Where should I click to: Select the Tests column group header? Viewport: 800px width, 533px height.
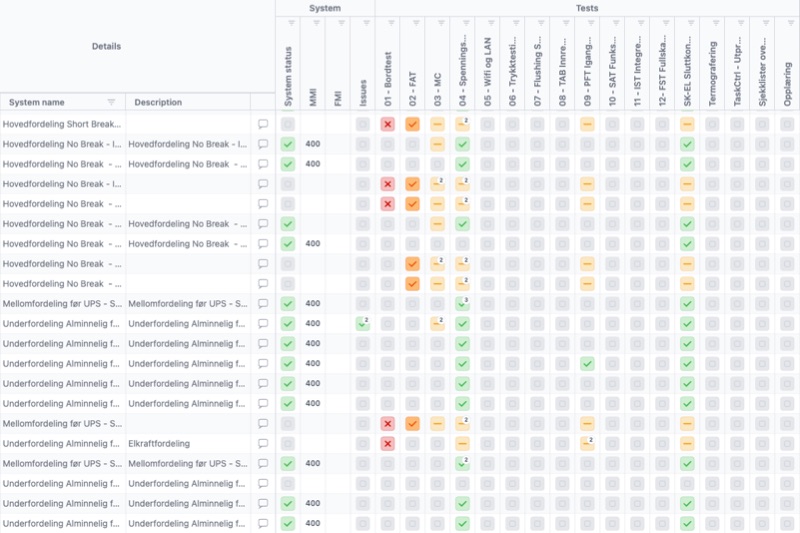pyautogui.click(x=587, y=8)
